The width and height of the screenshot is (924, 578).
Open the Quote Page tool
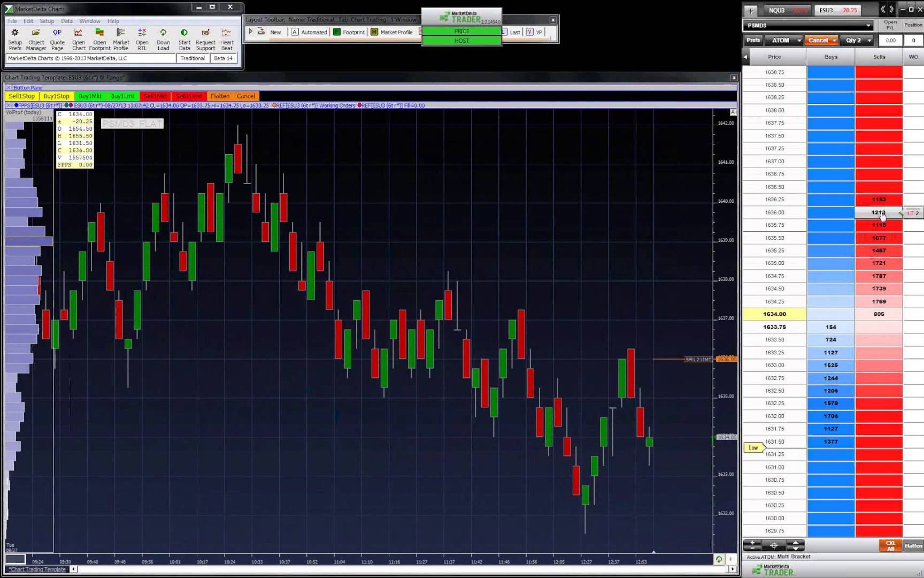pyautogui.click(x=57, y=39)
